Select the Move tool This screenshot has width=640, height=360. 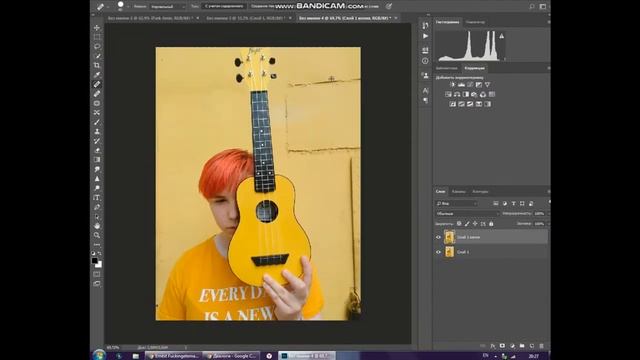[97, 27]
